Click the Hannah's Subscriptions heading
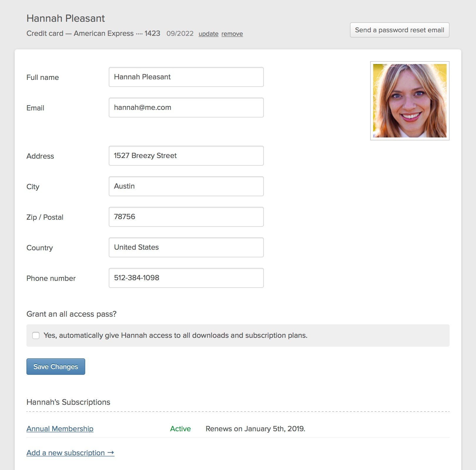Image resolution: width=476 pixels, height=470 pixels. 68,402
